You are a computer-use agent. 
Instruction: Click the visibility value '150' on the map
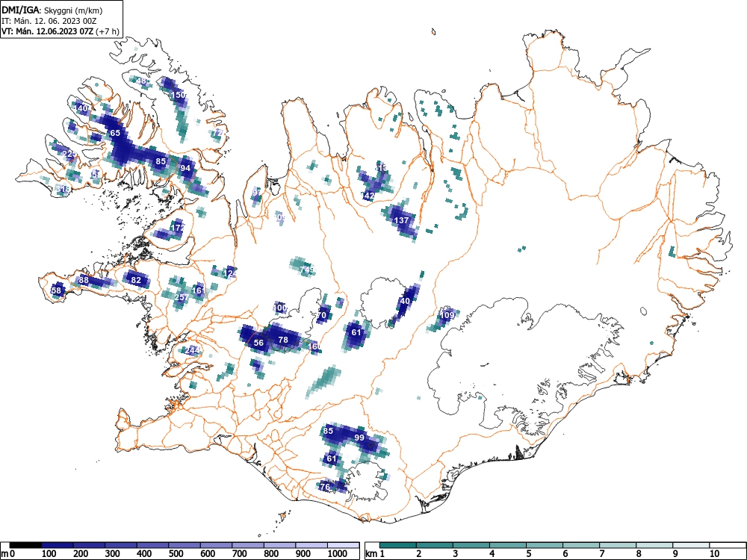[179, 95]
